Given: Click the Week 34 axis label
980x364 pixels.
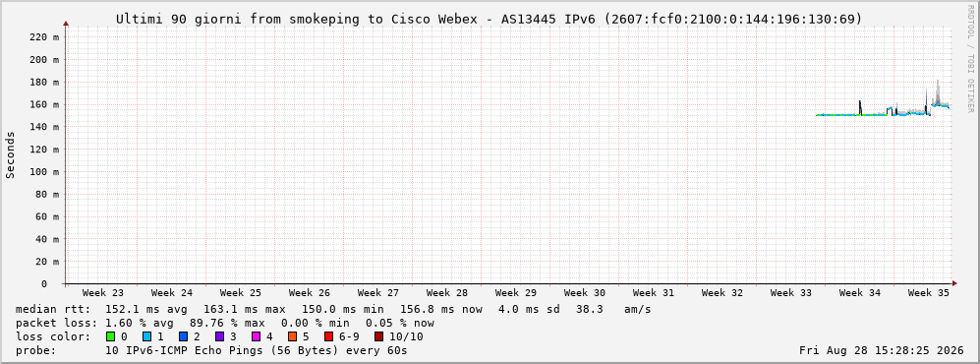Looking at the screenshot, I should coord(859,293).
